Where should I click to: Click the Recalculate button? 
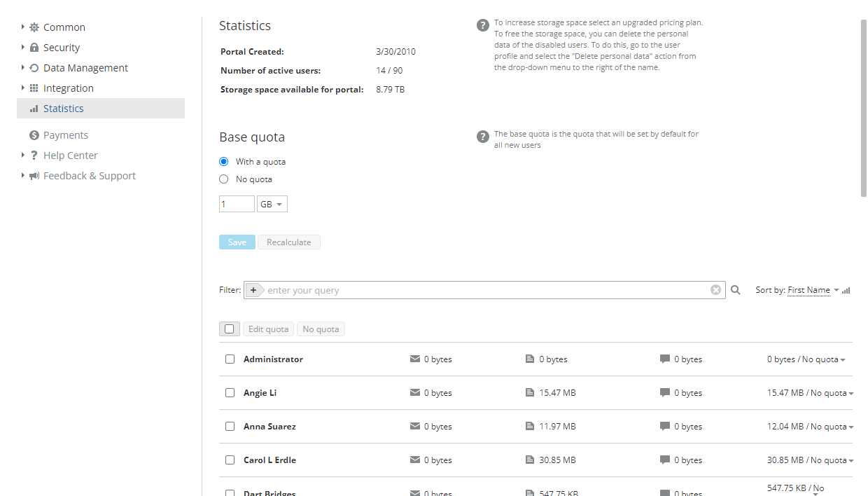288,241
